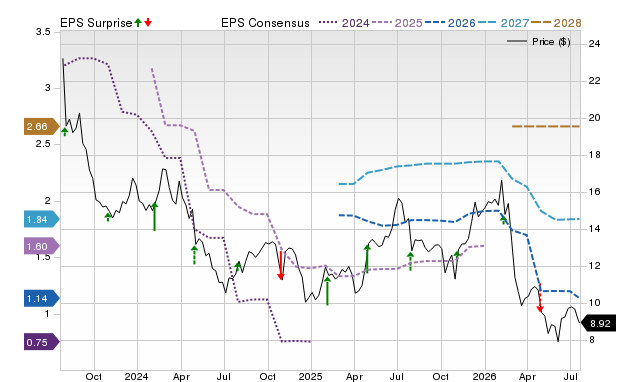Click the 12 label on the price axis
This screenshot has width=640, height=382.
(x=594, y=266)
